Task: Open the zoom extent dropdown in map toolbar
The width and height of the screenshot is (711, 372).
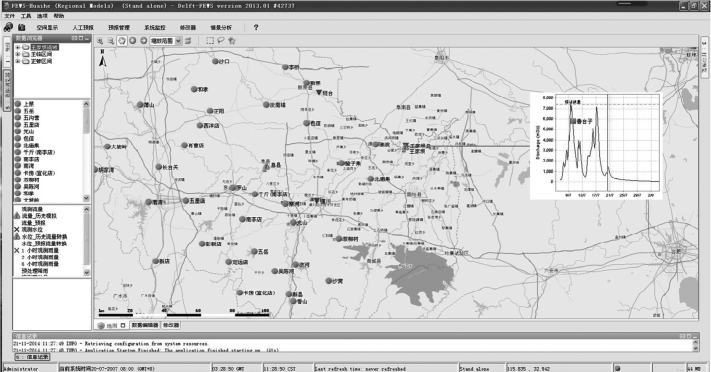Action: (166, 41)
